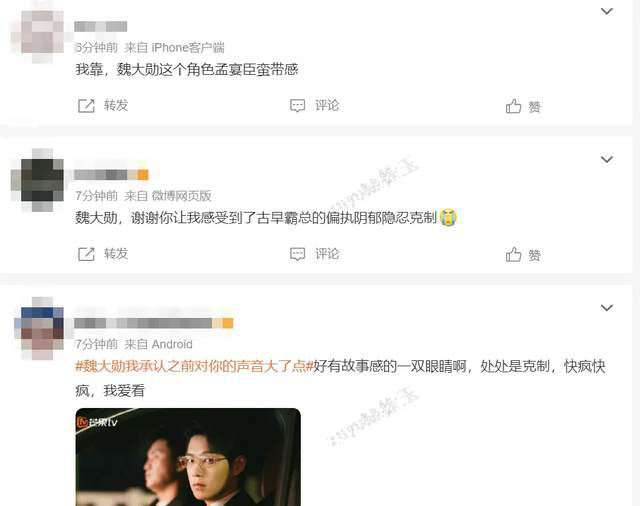Click the 评论 label under second post

(x=327, y=254)
